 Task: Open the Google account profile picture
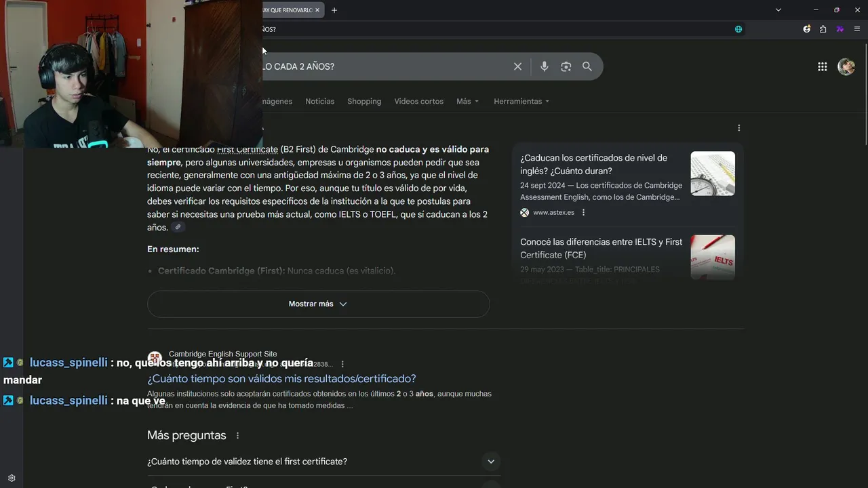point(846,66)
